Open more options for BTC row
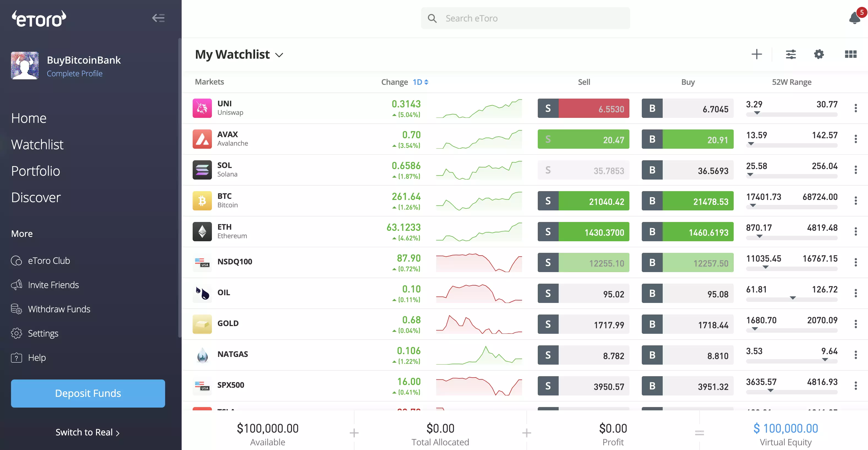 click(856, 200)
